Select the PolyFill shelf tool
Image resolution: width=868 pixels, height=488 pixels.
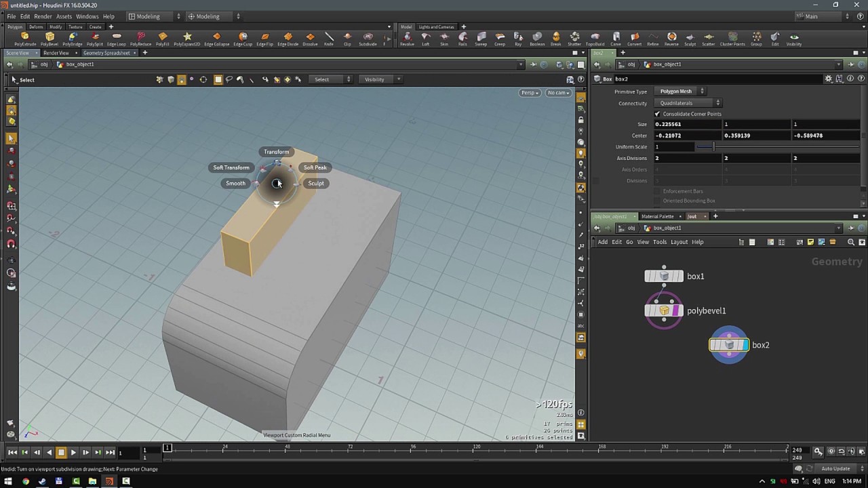pyautogui.click(x=162, y=39)
